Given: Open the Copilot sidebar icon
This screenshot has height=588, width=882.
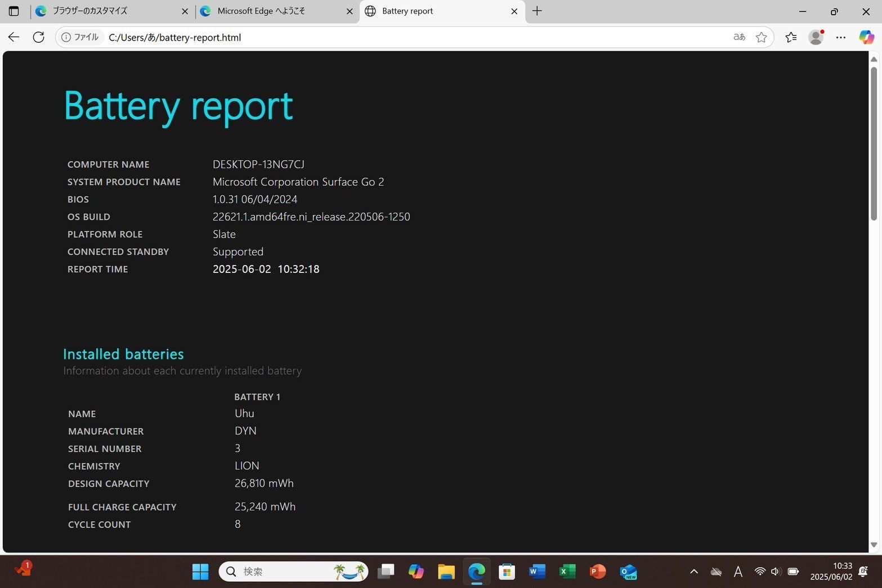Looking at the screenshot, I should (x=866, y=37).
